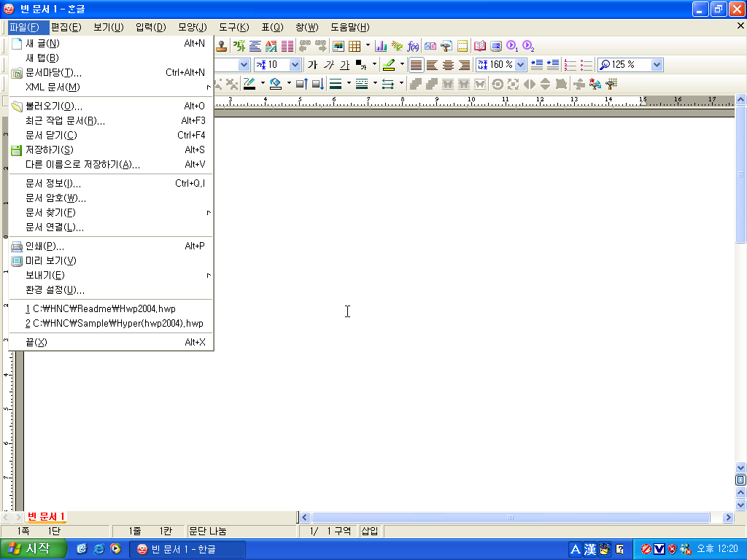The image size is (747, 560).
Task: Click the table grid icon
Action: click(355, 46)
